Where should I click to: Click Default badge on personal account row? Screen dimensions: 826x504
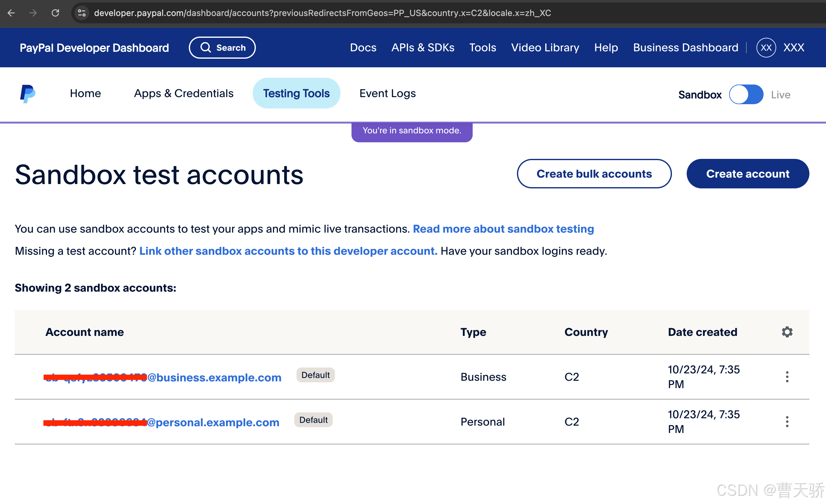pos(313,420)
